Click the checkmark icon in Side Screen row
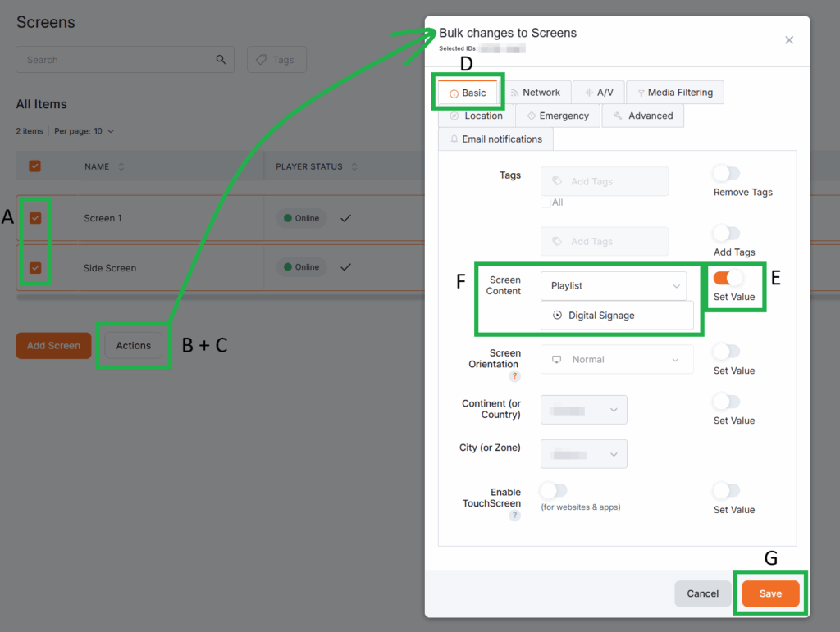The width and height of the screenshot is (840, 632). pyautogui.click(x=345, y=267)
